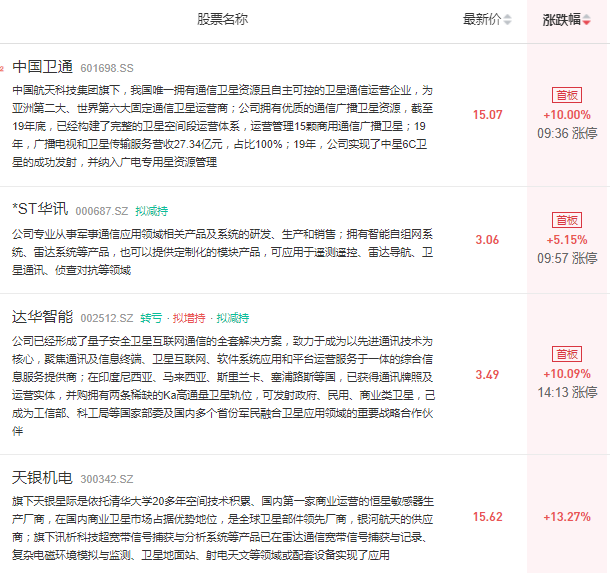Click stock code 000687.SZ

coord(102,211)
